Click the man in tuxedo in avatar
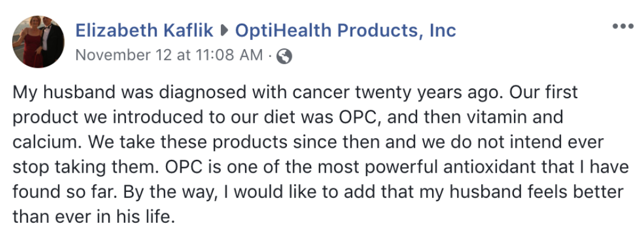 [x=50, y=41]
